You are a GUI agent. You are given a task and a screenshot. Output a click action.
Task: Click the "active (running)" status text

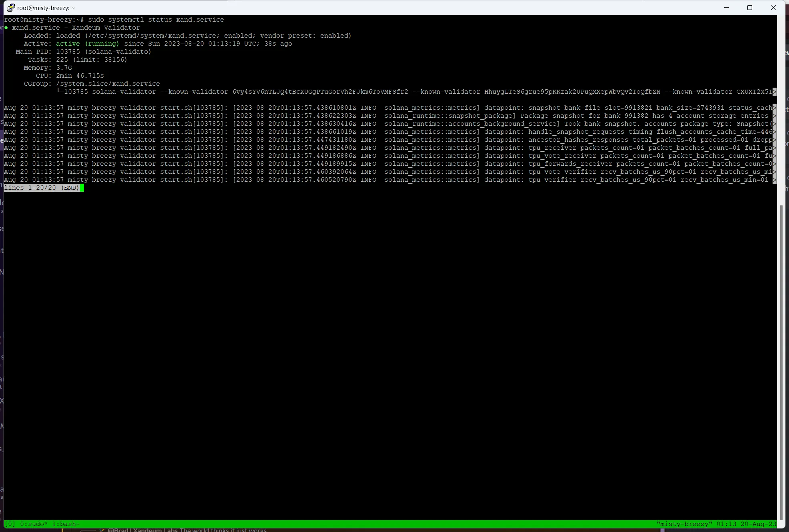pos(87,44)
